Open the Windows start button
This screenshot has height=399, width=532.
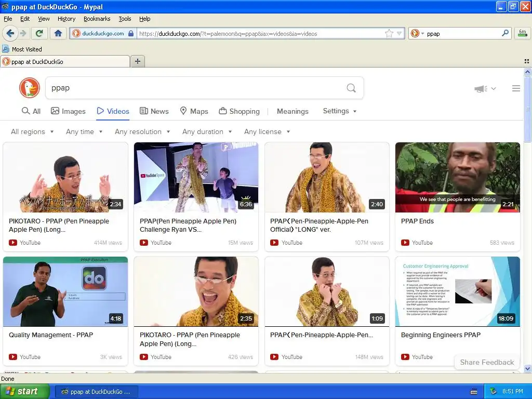[24, 391]
